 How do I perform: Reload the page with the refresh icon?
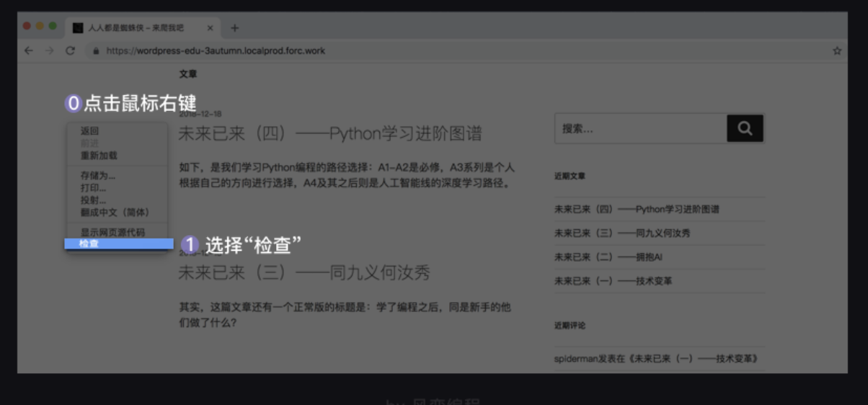(70, 50)
